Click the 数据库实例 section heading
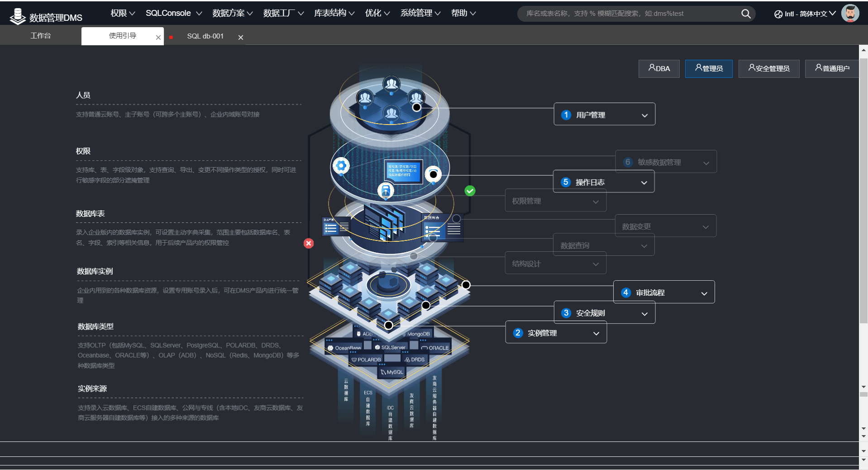The image size is (868, 470). (95, 271)
